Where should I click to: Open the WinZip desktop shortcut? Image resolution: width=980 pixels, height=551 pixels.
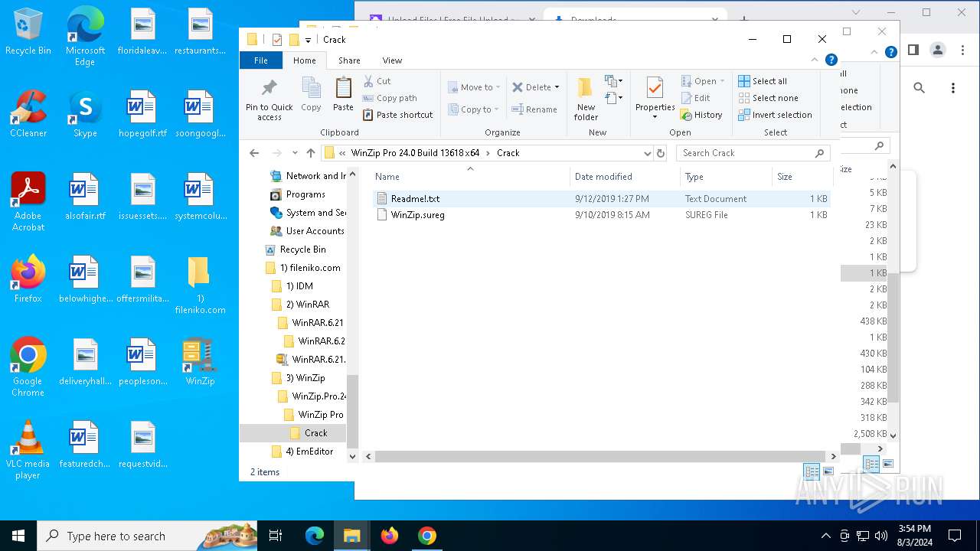[199, 364]
